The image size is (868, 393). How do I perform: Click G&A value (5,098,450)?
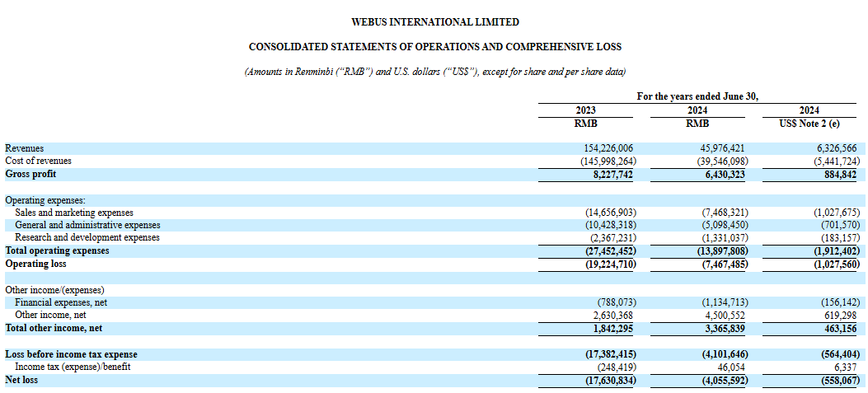click(x=725, y=225)
